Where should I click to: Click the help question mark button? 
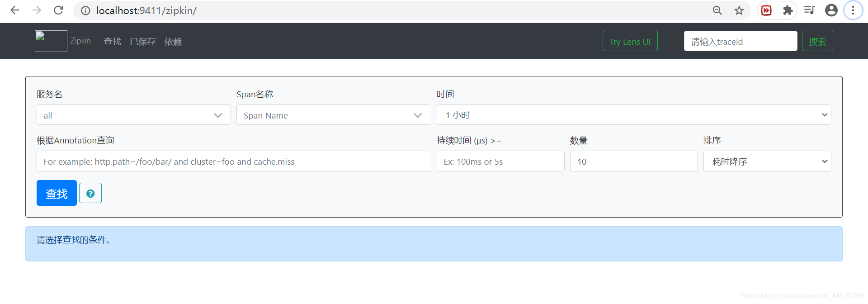point(90,193)
